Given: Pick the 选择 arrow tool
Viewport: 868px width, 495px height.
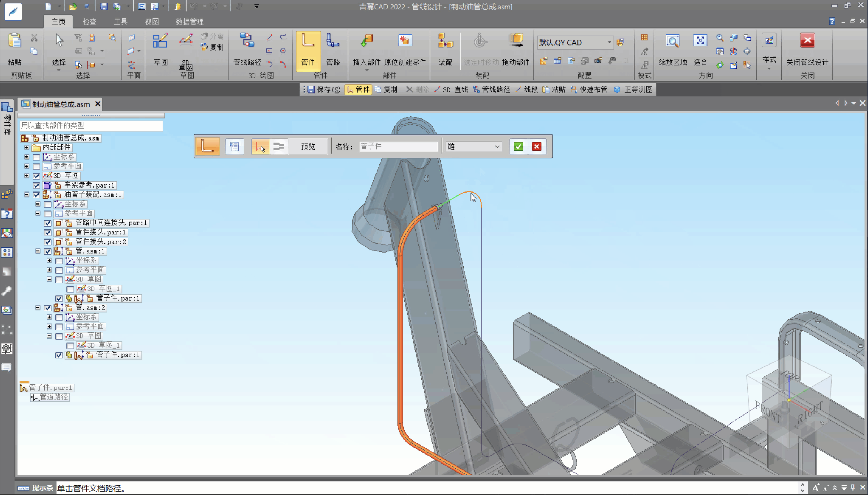Looking at the screenshot, I should [59, 50].
